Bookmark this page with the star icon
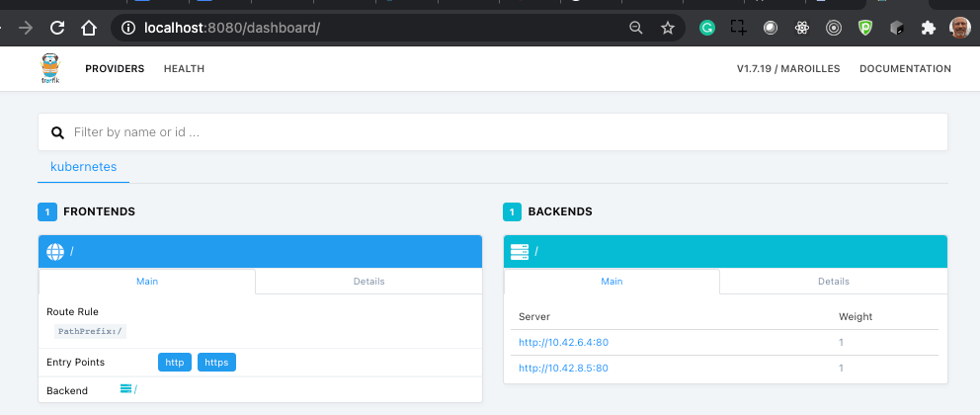This screenshot has width=980, height=415. click(668, 28)
